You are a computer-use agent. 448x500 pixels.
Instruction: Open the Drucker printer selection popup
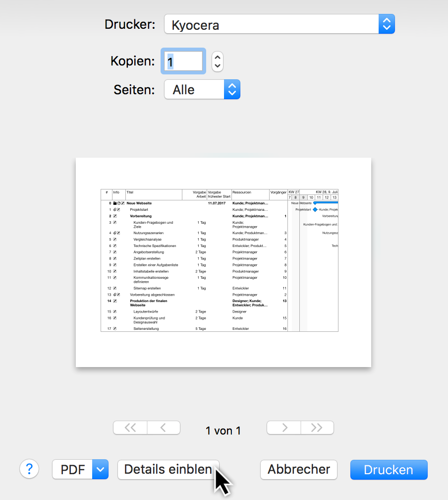pos(279,24)
